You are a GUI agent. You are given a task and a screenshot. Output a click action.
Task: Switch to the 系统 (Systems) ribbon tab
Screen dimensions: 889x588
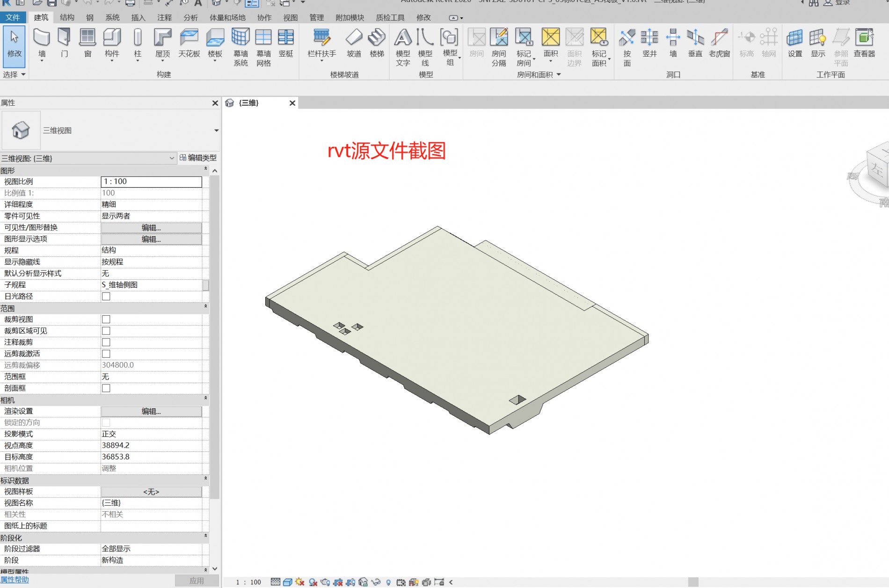[x=112, y=17]
